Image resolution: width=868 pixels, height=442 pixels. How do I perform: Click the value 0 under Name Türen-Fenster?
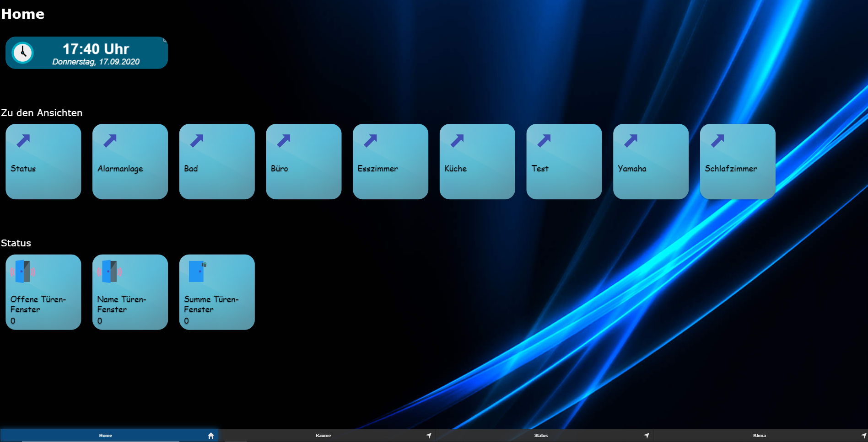100,321
